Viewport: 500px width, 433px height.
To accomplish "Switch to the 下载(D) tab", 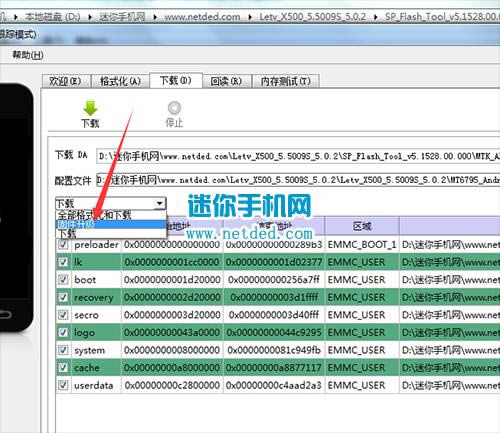I will [176, 80].
